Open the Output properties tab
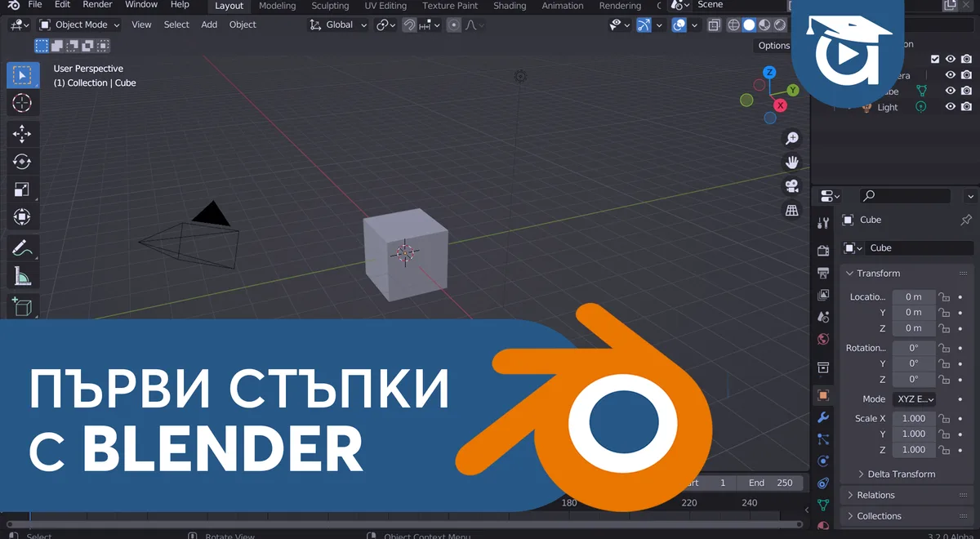Screen dimensions: 980x539 coord(823,272)
